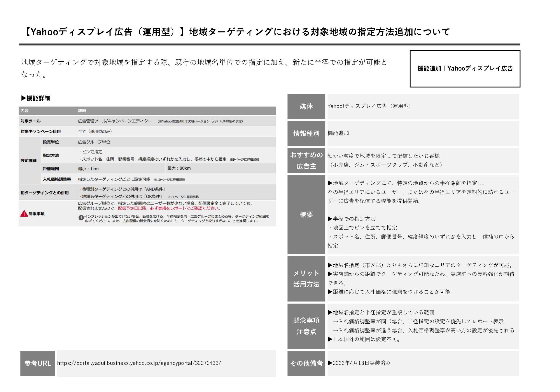Click the red 配信予定日以降 warning text
The height and width of the screenshot is (392, 560).
tap(169, 208)
